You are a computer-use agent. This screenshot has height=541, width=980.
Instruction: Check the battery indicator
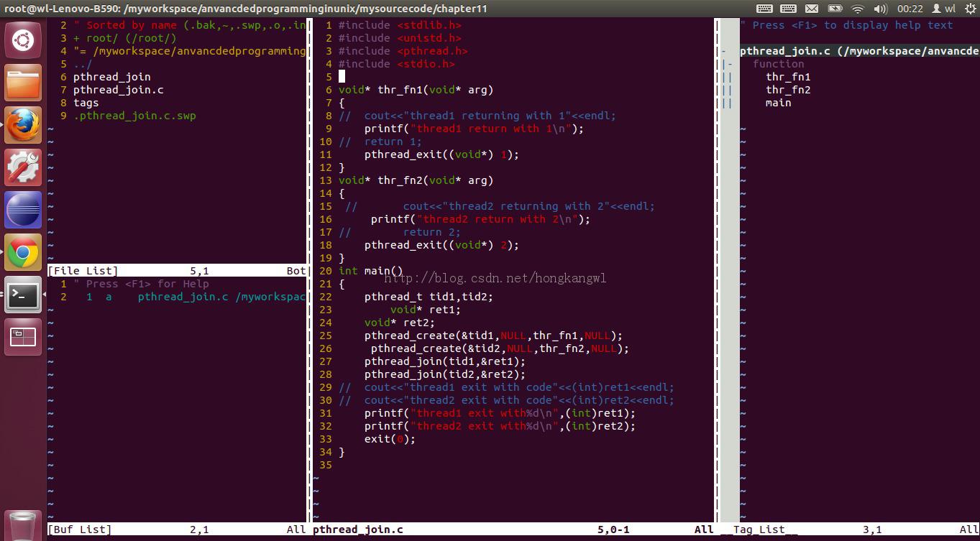point(835,9)
